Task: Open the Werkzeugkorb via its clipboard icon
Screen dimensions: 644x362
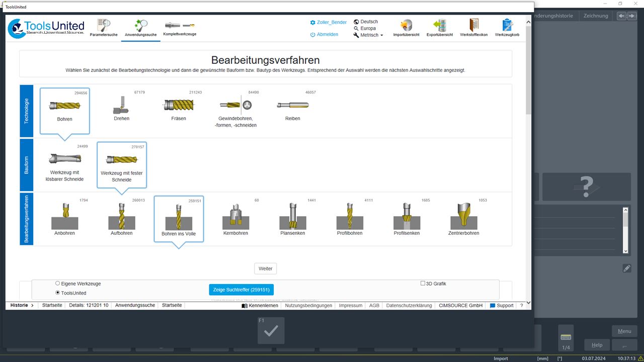Action: pos(507,25)
